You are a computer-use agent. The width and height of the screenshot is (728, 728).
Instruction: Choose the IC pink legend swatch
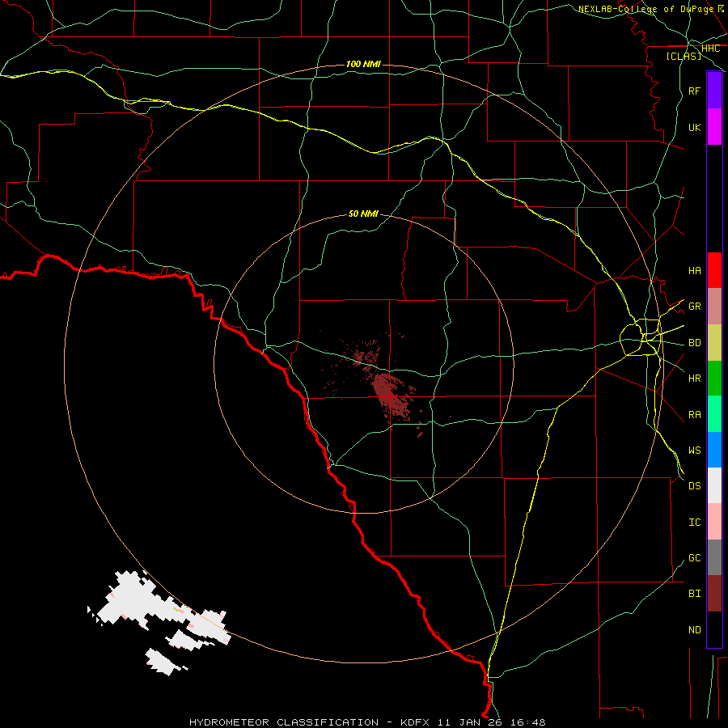tap(714, 522)
